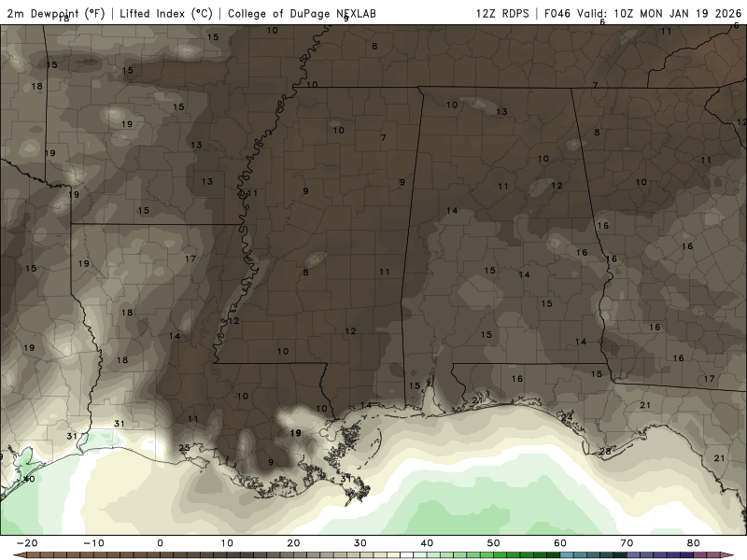Click the left arrow end of the color bar
This screenshot has width=747, height=560.
(x=18, y=555)
